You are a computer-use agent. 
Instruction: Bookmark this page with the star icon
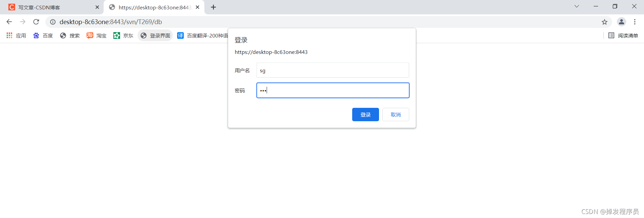[x=604, y=22]
